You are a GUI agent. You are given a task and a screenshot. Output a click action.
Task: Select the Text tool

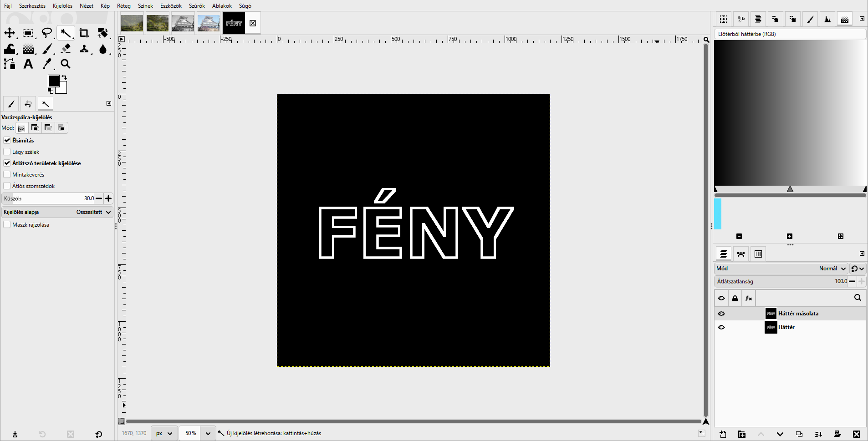[x=28, y=64]
